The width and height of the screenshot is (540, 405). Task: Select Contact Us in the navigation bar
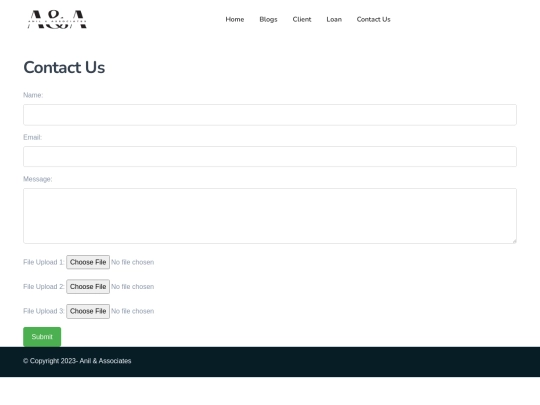click(374, 20)
